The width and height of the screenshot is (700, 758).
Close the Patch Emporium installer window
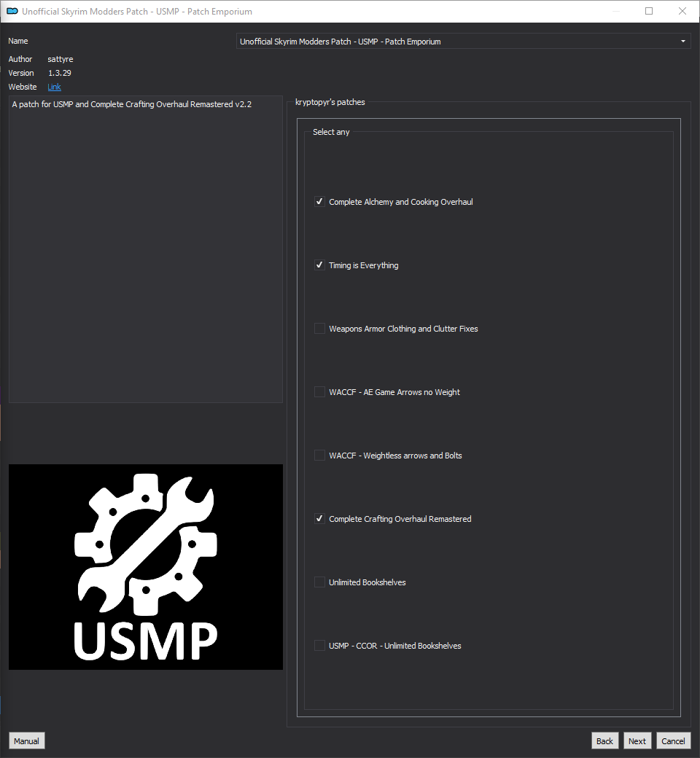tap(682, 12)
